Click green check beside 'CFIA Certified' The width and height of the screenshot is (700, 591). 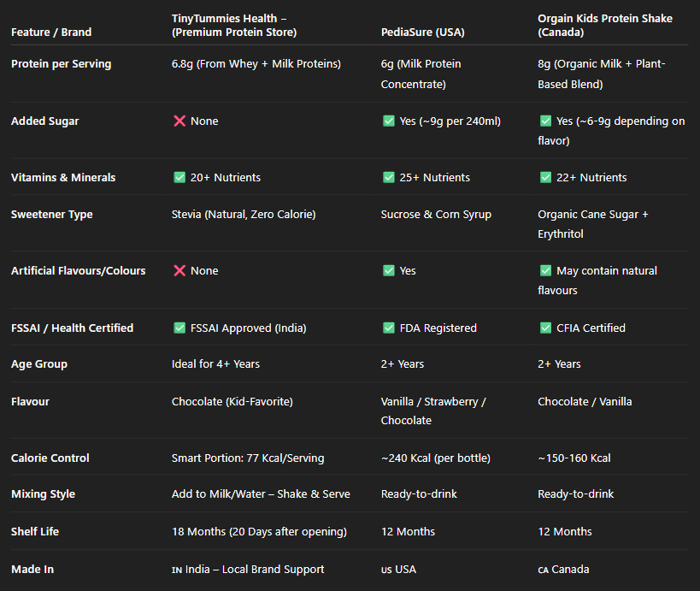pos(545,328)
